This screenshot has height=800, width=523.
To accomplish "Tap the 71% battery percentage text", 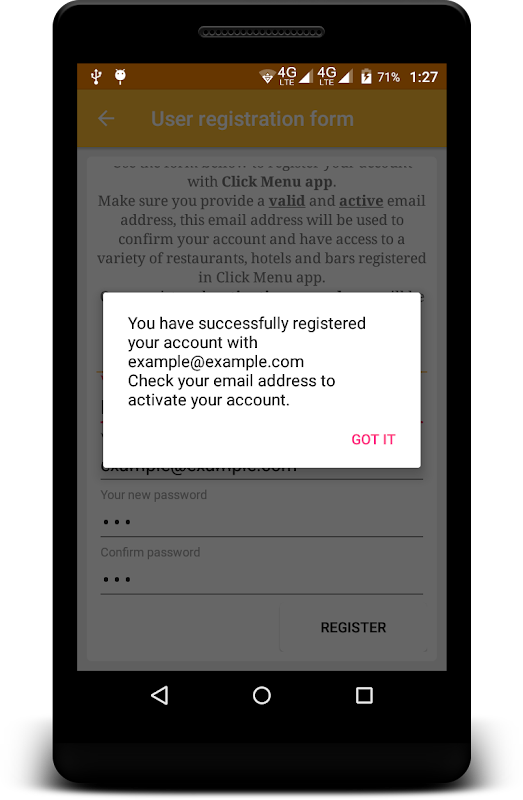I will tap(388, 77).
